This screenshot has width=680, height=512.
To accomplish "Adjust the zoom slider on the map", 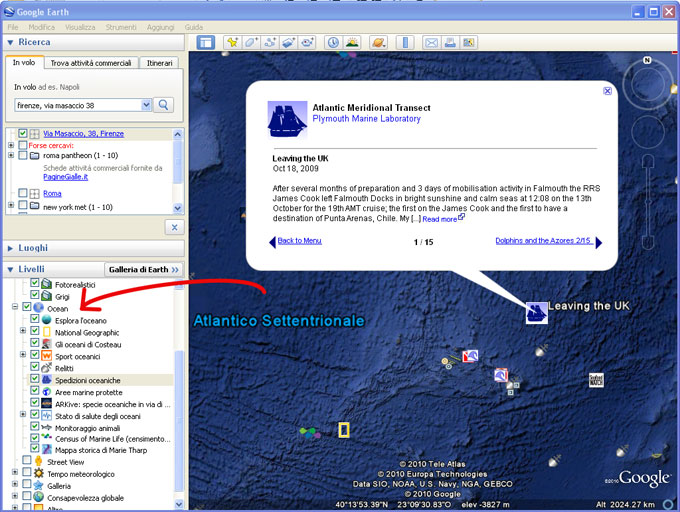I will tap(647, 202).
